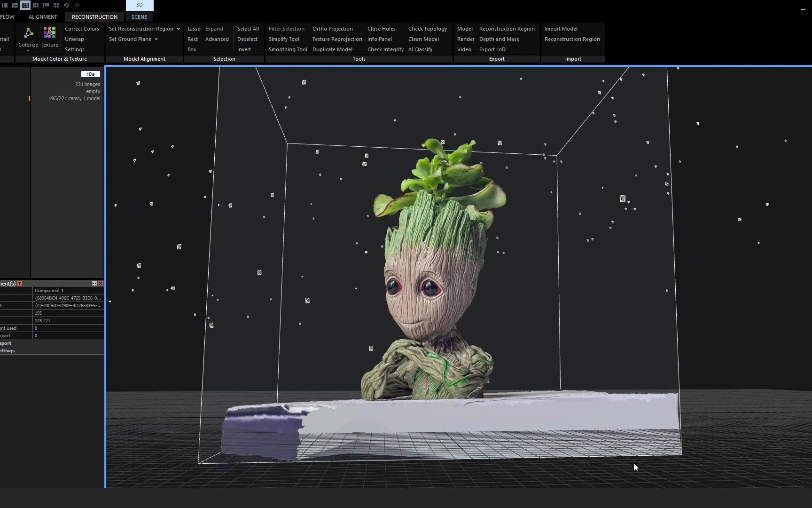Click Select All
This screenshot has width=812, height=508.
pos(248,29)
